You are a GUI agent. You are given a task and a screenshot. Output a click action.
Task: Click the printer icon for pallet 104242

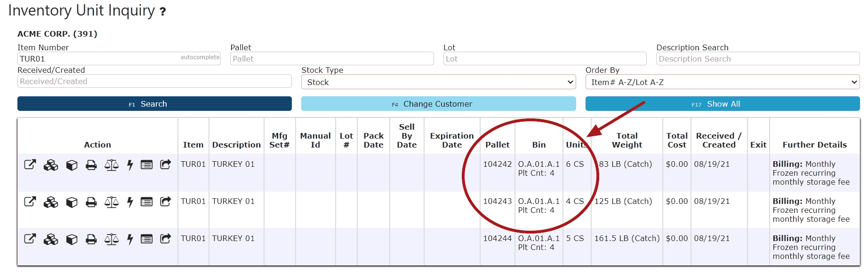91,165
